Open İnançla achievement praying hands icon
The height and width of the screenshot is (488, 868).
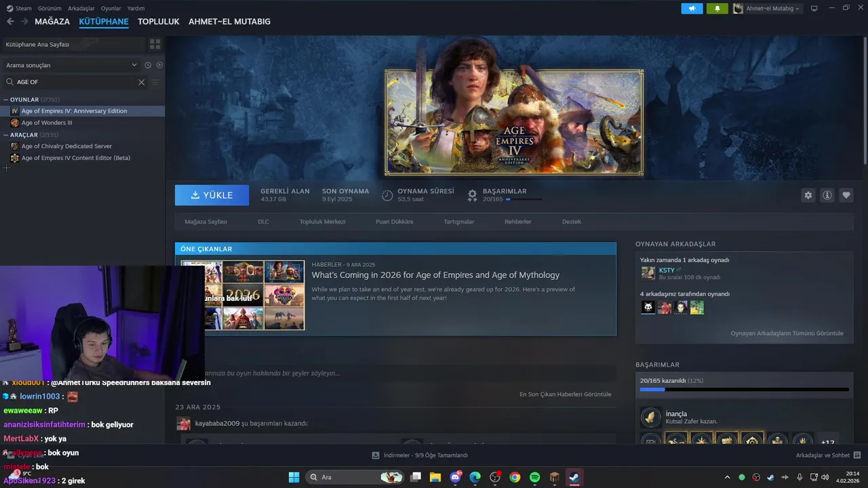point(650,418)
